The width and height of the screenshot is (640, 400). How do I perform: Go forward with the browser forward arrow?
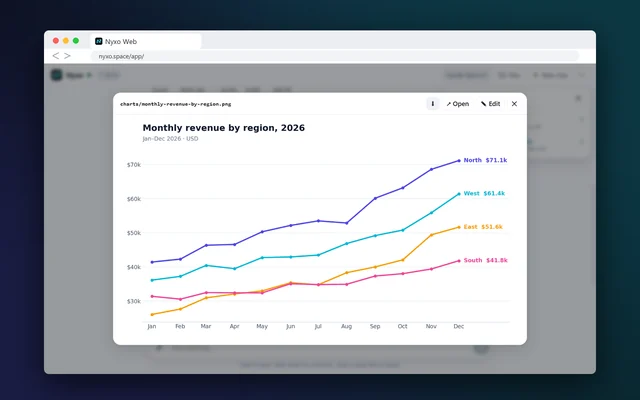coord(67,56)
